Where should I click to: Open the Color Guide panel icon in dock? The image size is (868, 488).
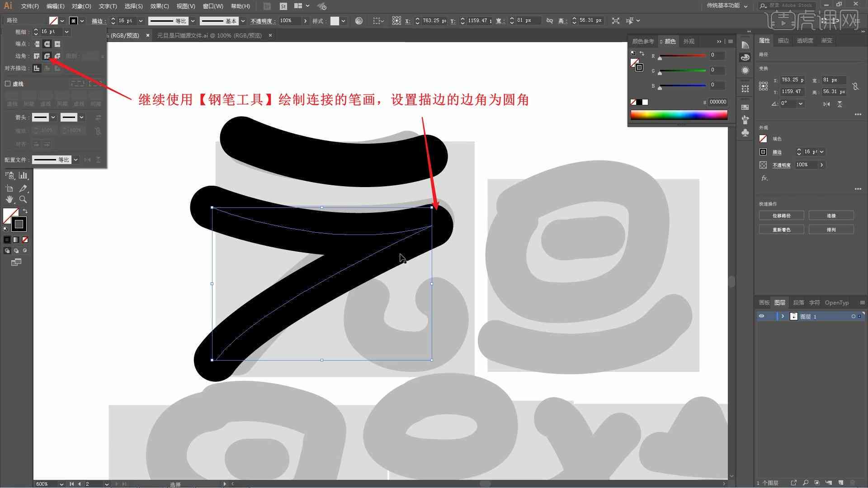pyautogui.click(x=745, y=45)
